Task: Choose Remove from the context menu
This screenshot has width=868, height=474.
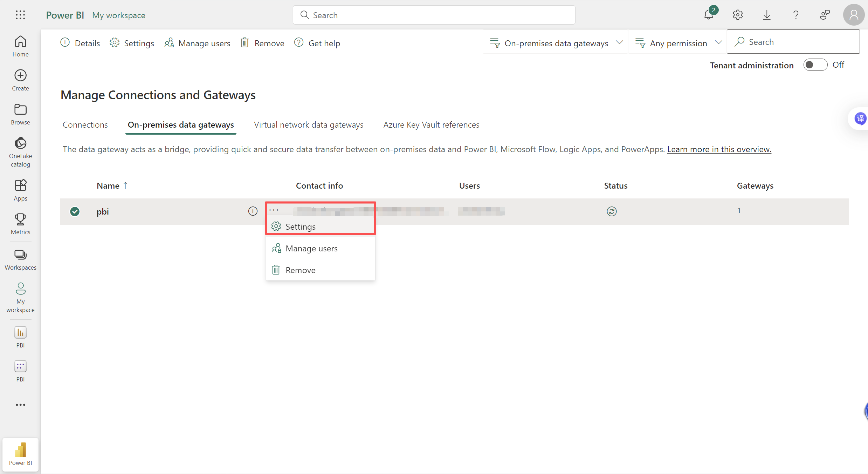Action: coord(301,270)
